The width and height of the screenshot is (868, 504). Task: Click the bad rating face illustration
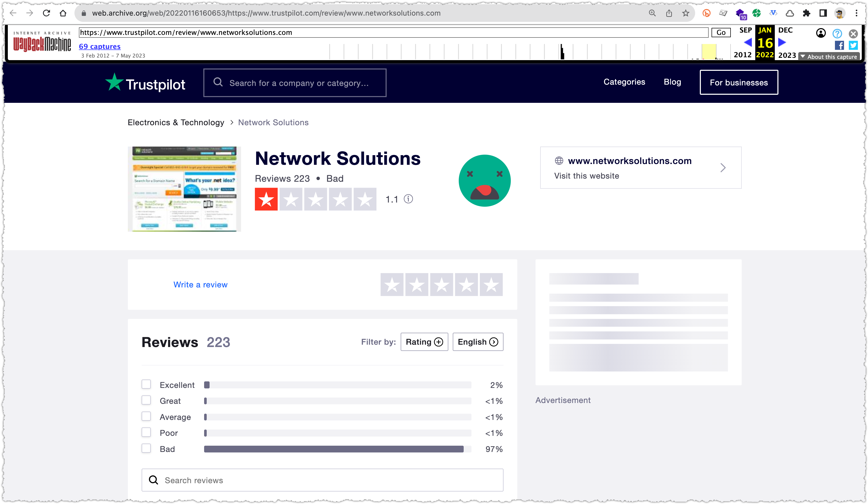click(x=485, y=180)
